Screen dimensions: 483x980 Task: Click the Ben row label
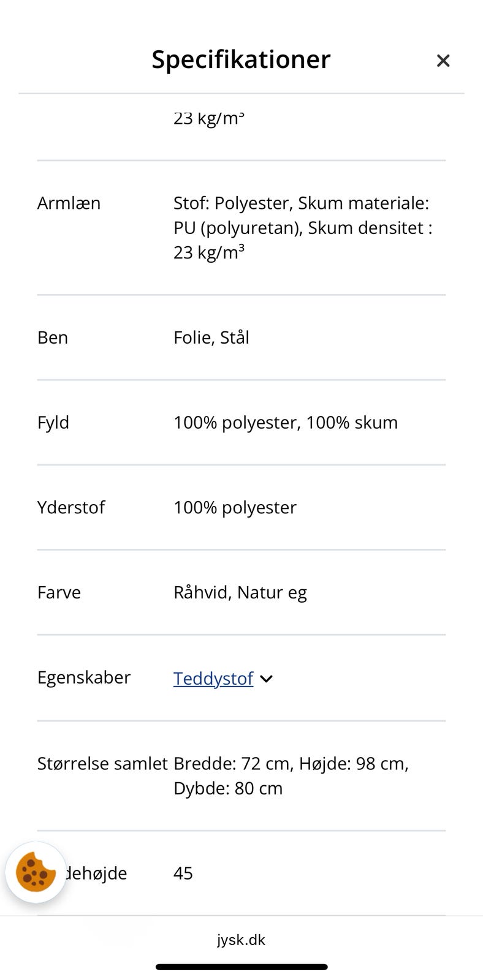click(53, 337)
